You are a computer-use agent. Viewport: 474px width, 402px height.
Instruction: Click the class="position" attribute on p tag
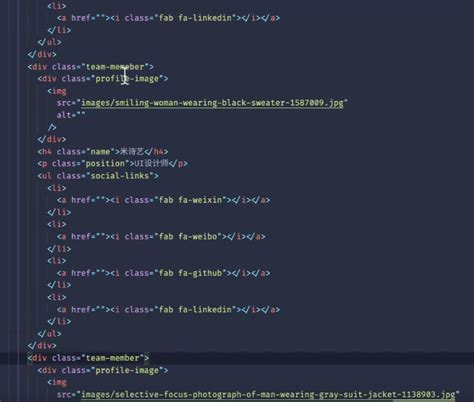coord(90,164)
